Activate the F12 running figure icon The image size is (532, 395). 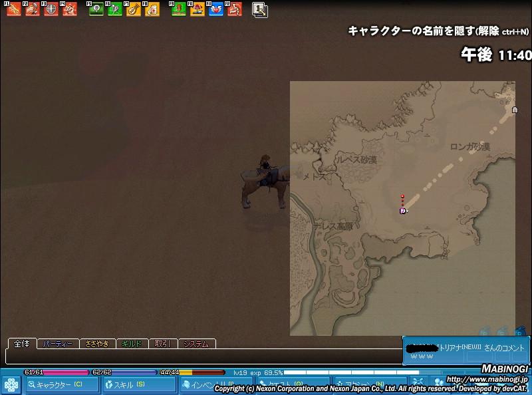click(235, 9)
